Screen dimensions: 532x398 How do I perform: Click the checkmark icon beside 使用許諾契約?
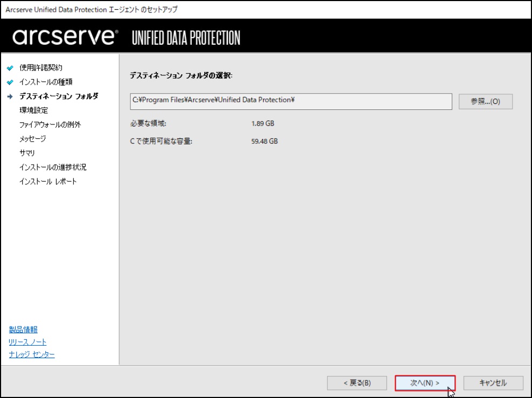[x=10, y=68]
